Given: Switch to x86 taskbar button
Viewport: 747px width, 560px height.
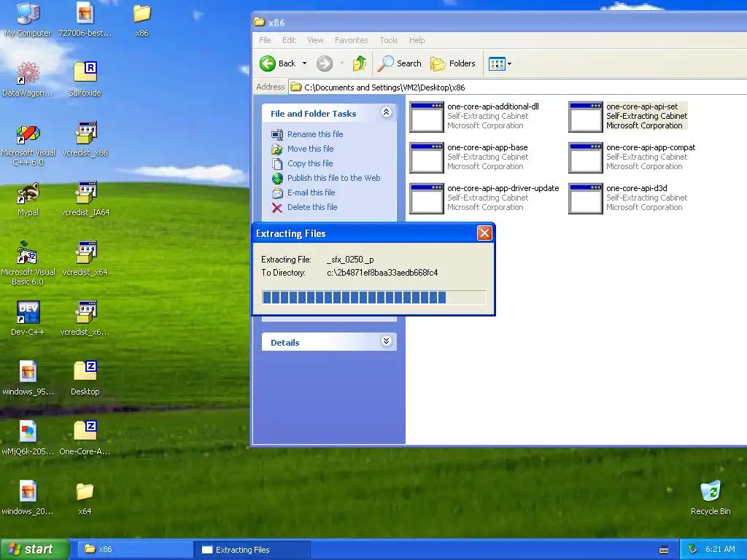Looking at the screenshot, I should pos(134,550).
